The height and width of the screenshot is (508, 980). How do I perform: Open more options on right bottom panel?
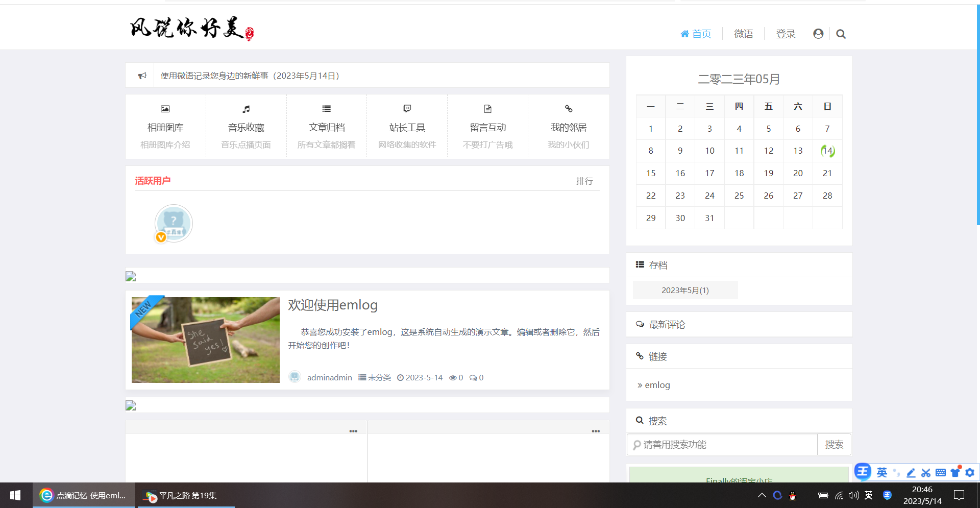596,431
